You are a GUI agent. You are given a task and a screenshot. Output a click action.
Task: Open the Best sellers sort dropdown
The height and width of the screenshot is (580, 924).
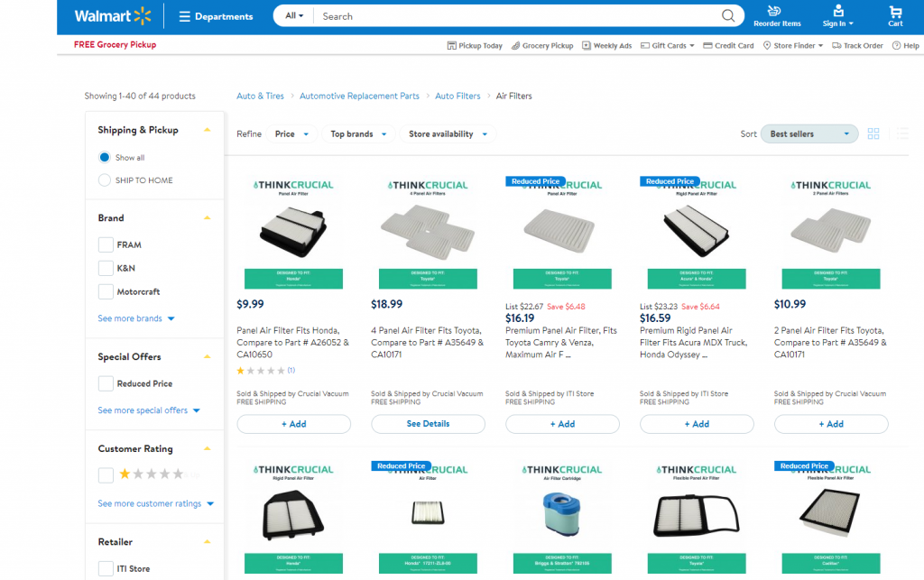point(809,134)
